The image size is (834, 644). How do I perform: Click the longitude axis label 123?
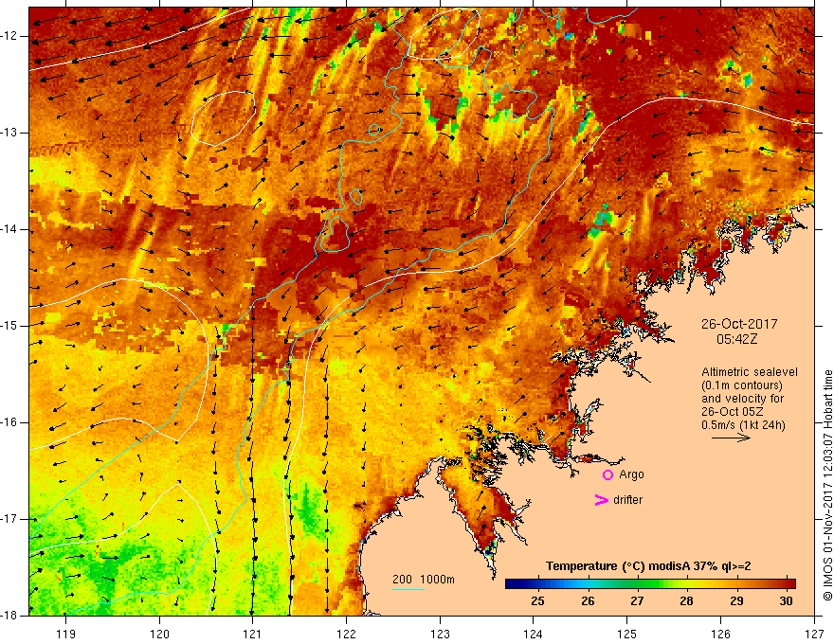pos(440,634)
